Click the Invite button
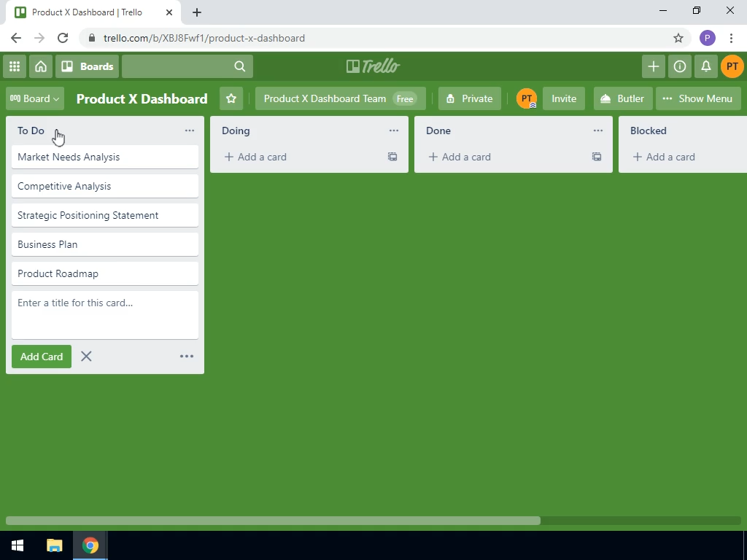Screen dimensions: 747x560 click(x=564, y=98)
